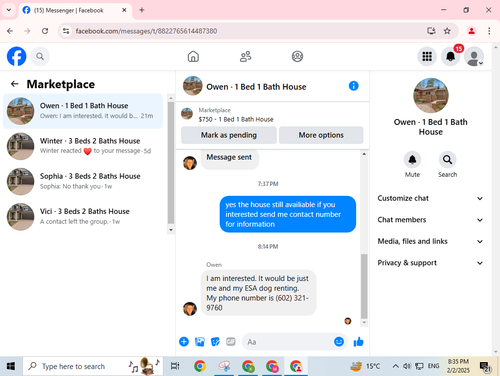
Task: Search in conversation using the magnifier icon
Action: tap(447, 160)
